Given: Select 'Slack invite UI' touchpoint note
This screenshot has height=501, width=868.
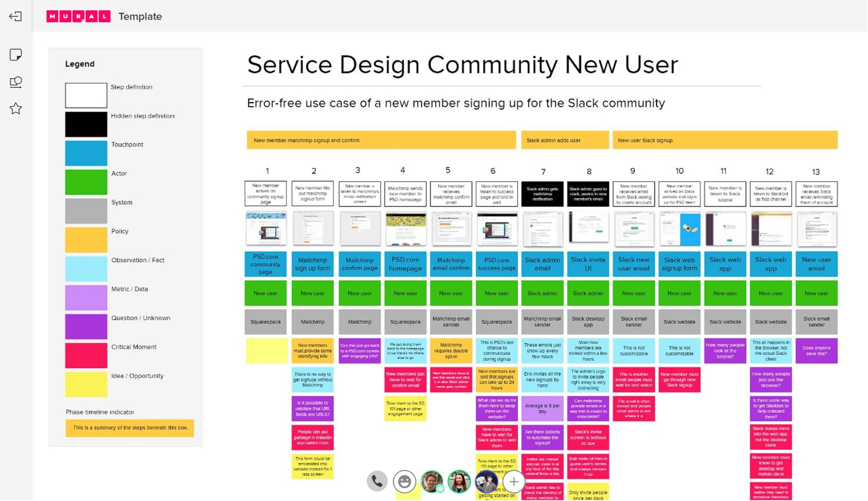Looking at the screenshot, I should click(x=588, y=264).
